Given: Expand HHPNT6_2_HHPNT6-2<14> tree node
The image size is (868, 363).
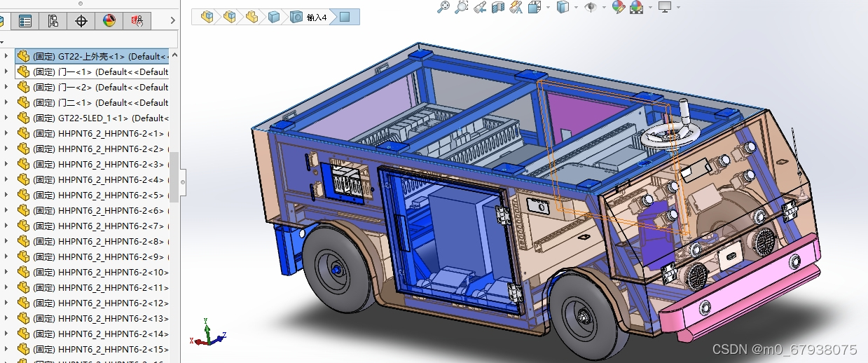Looking at the screenshot, I should [x=6, y=334].
